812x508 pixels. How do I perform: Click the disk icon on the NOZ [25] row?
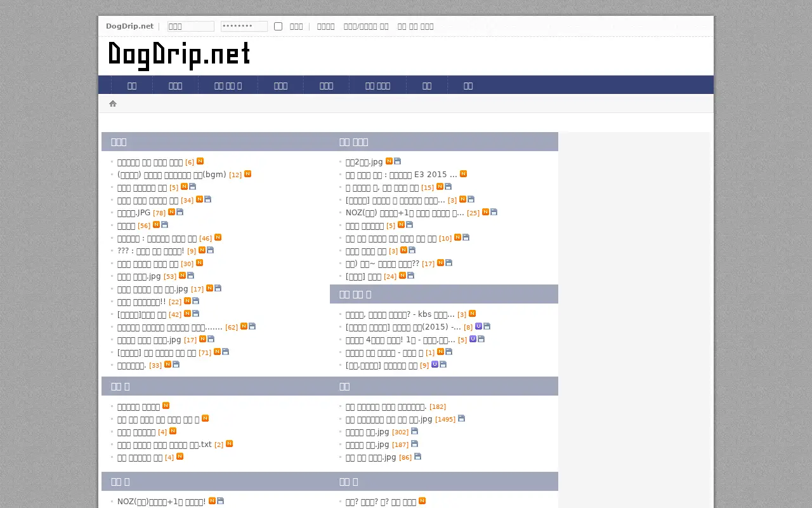pos(494,212)
